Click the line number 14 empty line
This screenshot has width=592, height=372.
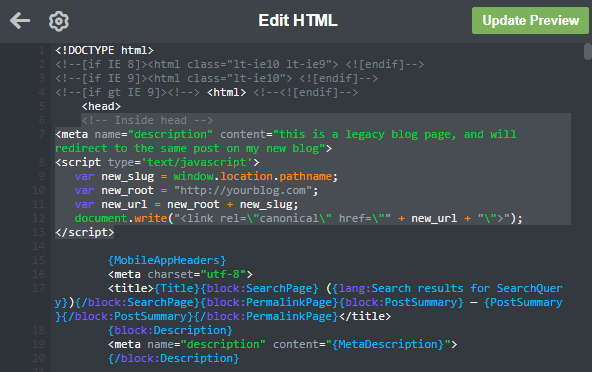coord(38,246)
